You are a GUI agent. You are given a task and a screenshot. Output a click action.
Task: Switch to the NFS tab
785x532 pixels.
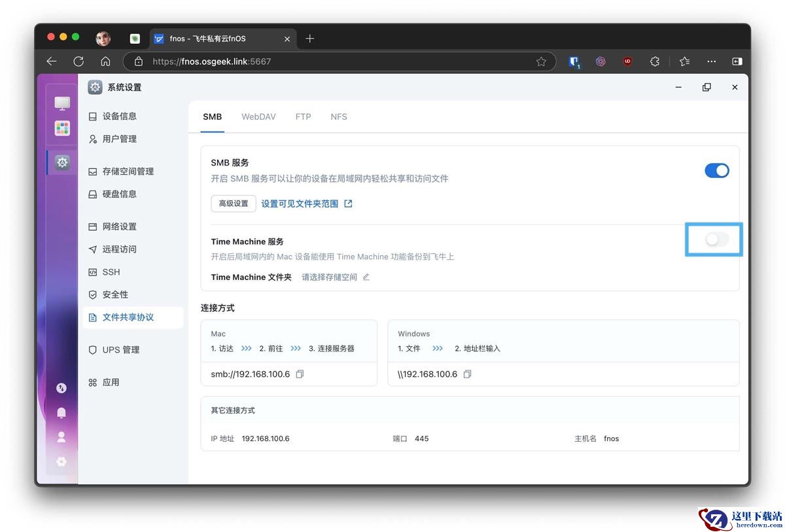coord(339,116)
